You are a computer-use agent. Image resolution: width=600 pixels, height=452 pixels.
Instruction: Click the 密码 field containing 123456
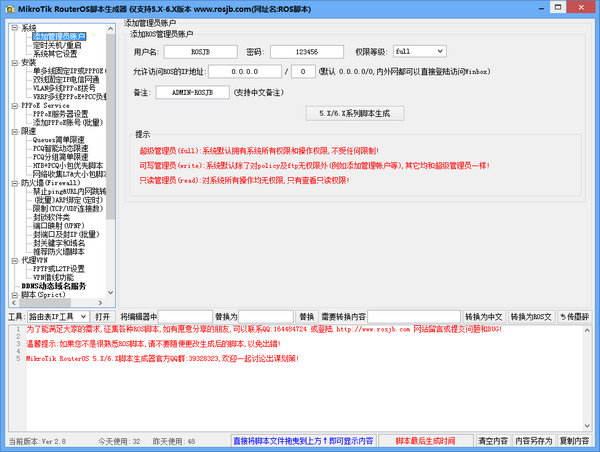[307, 52]
